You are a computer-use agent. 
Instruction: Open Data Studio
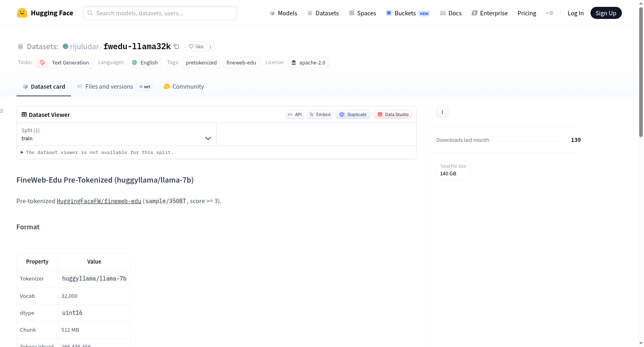(x=393, y=114)
